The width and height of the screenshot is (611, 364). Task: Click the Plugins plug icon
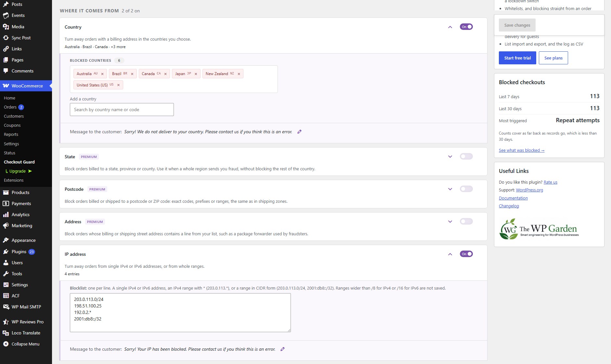coord(6,252)
